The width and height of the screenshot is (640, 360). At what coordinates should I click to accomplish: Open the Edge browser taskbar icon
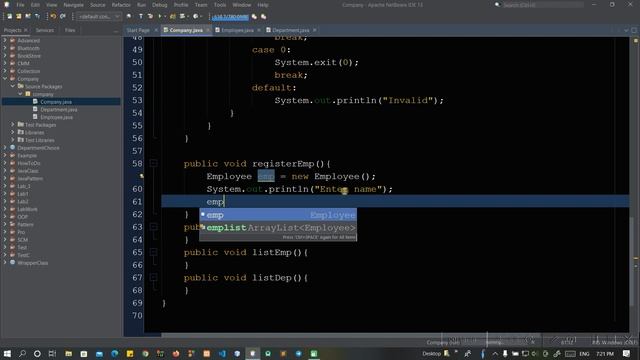coord(115,353)
